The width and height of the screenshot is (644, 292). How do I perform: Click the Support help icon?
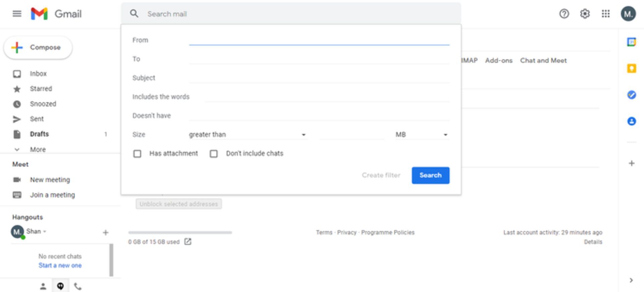[x=564, y=14]
